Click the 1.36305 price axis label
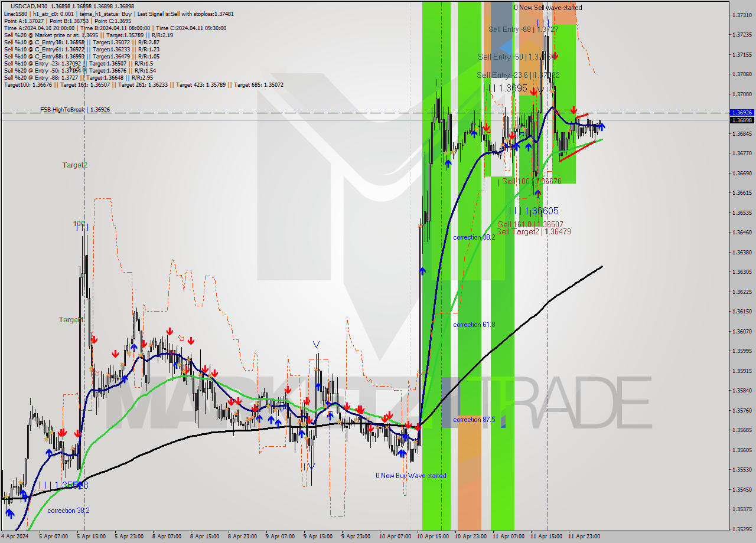This screenshot has height=543, width=756. coord(741,271)
